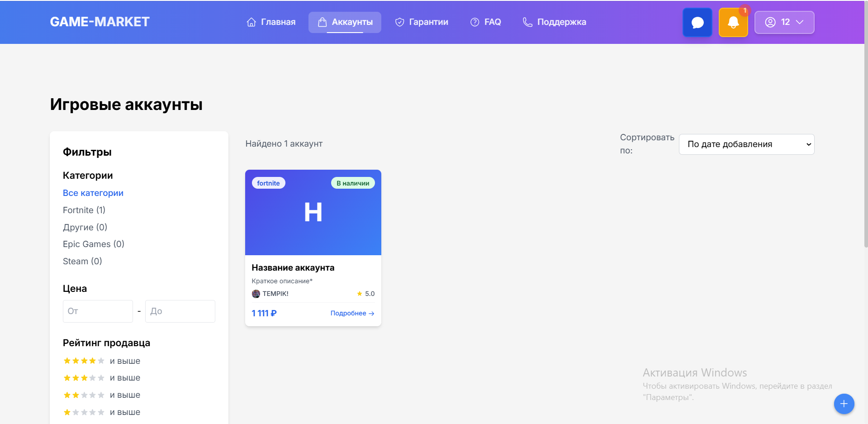Open the sort dropdown По дате добавления
This screenshot has width=868, height=424.
(747, 144)
